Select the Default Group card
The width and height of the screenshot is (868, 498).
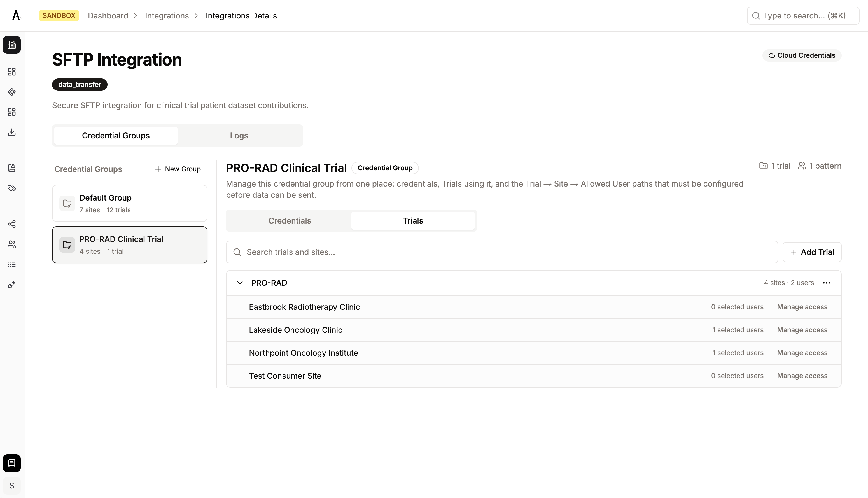tap(130, 204)
